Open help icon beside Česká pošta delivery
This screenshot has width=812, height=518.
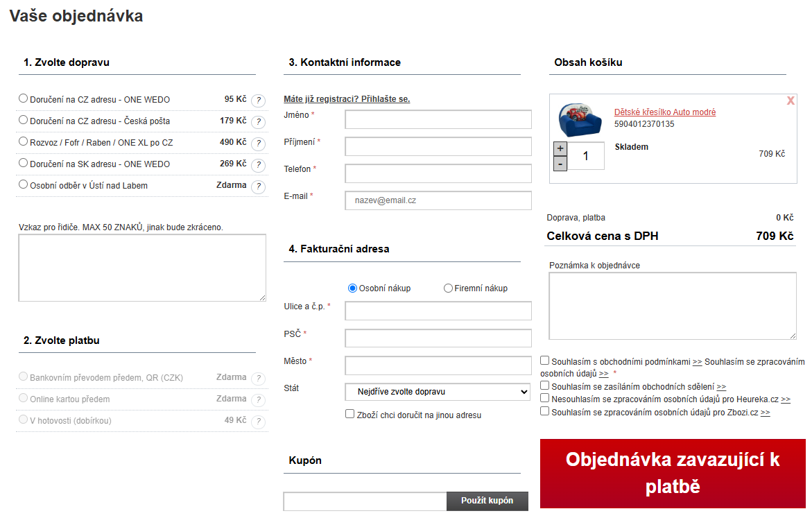pyautogui.click(x=258, y=122)
